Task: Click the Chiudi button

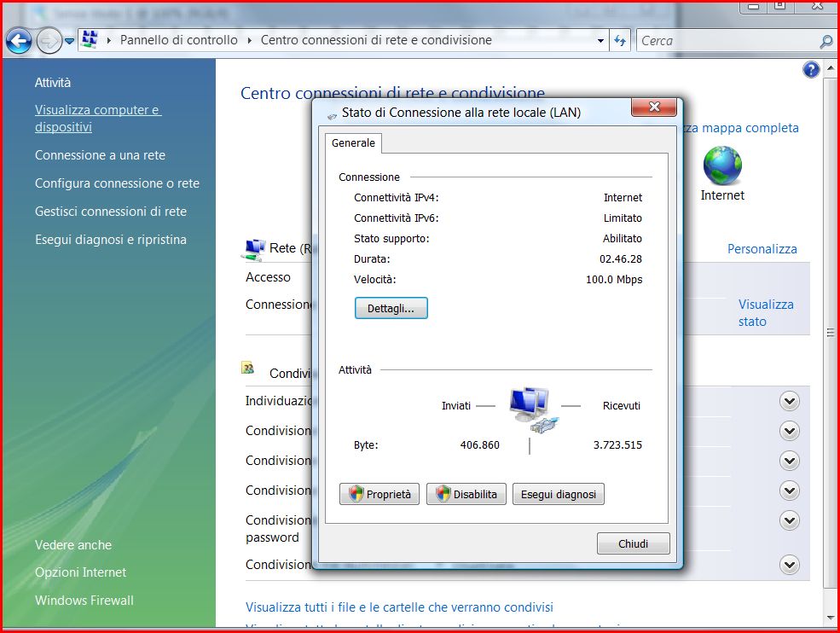Action: [634, 543]
